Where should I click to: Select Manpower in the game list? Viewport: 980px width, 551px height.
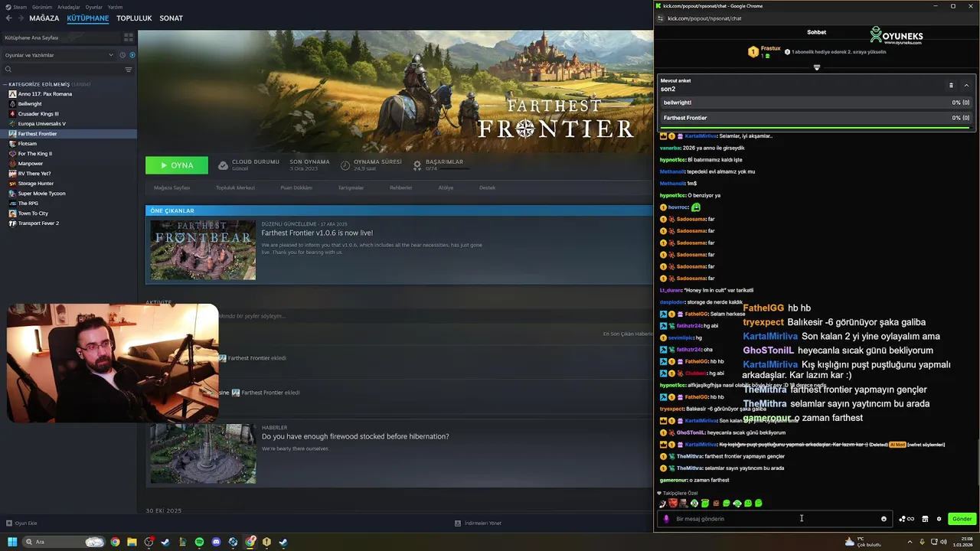31,164
